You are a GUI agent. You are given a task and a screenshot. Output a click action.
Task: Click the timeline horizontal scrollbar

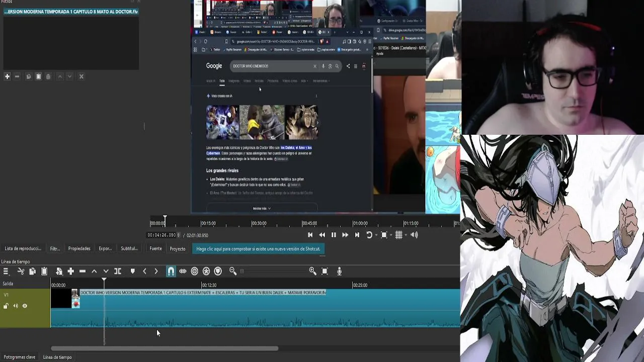165,348
